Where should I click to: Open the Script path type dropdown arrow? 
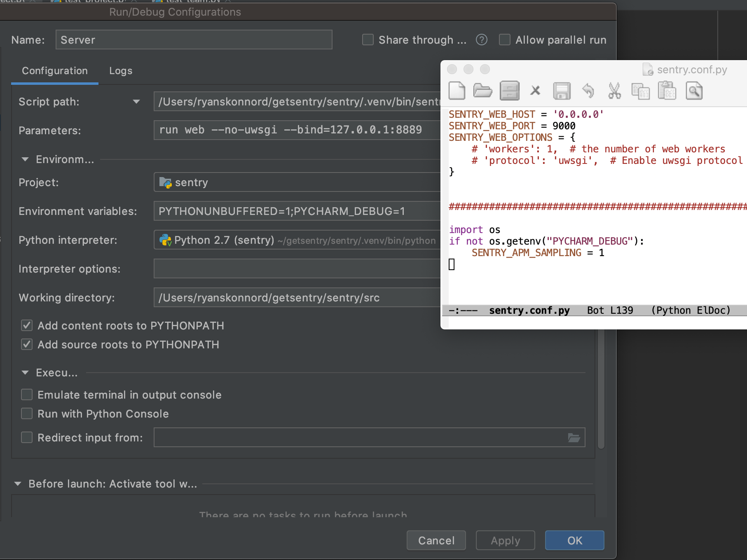(x=136, y=102)
